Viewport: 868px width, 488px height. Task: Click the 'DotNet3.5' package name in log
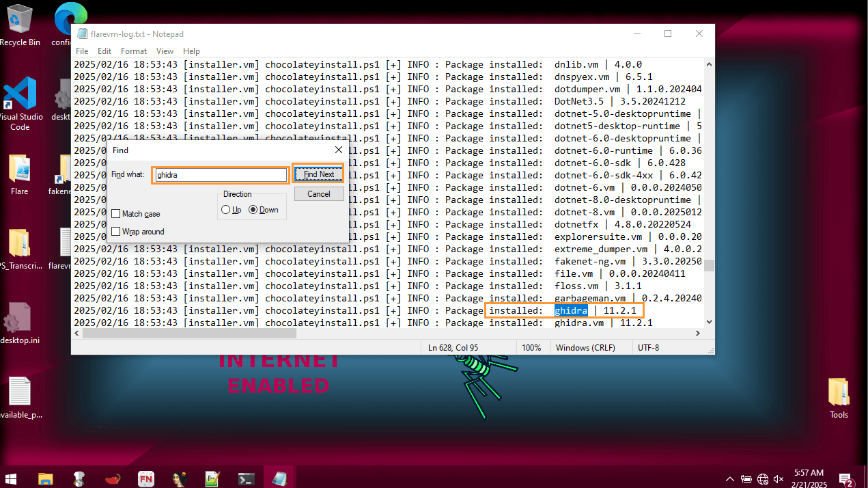tap(579, 102)
